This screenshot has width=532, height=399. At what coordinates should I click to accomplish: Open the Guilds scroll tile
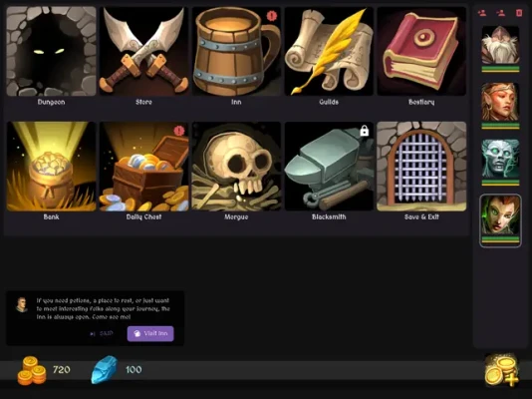pos(329,51)
